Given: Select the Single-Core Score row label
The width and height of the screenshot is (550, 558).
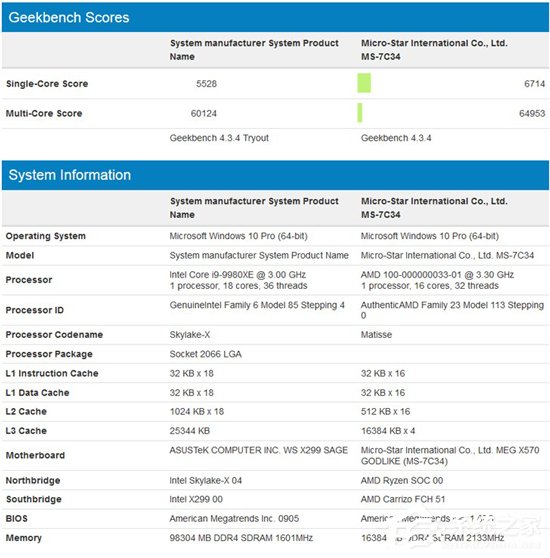Looking at the screenshot, I should (47, 84).
